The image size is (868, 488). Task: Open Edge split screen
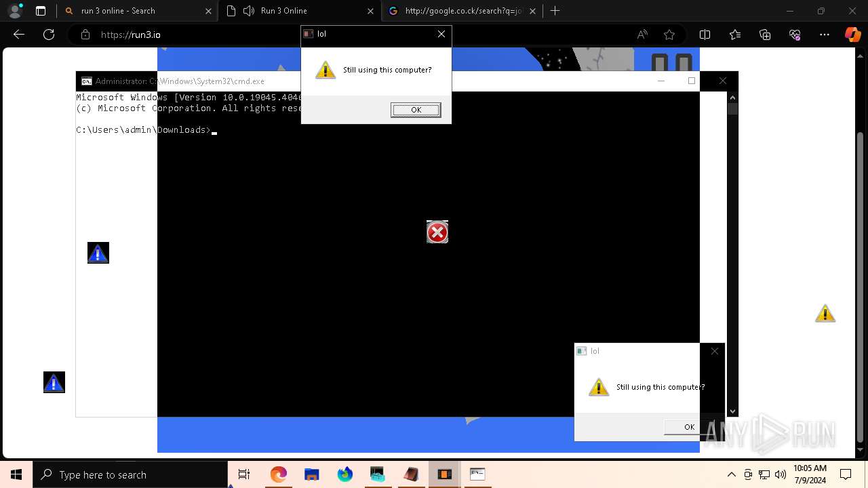coord(705,35)
